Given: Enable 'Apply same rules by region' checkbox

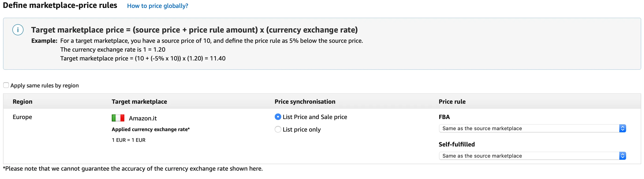Looking at the screenshot, I should (x=6, y=85).
